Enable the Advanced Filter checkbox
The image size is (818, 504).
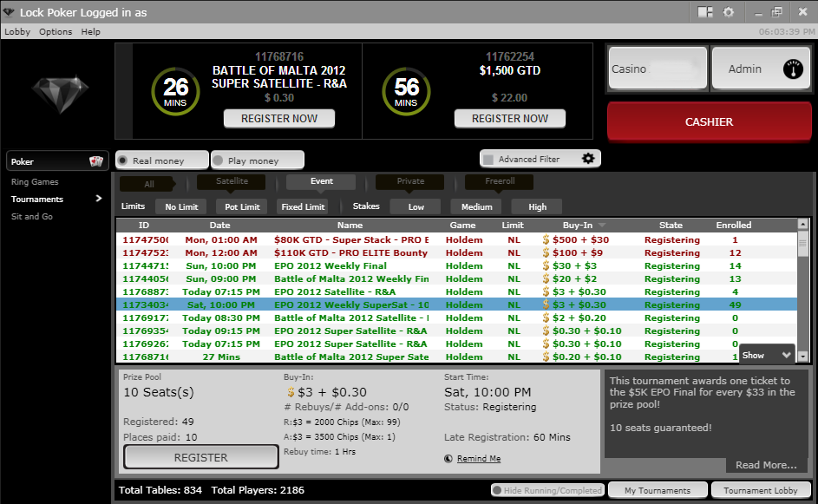(488, 159)
